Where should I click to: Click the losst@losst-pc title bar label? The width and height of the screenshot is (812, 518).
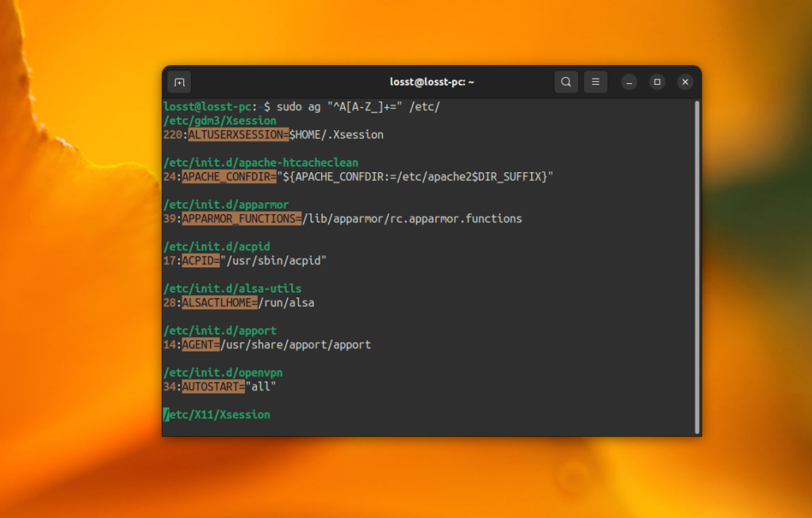(433, 82)
